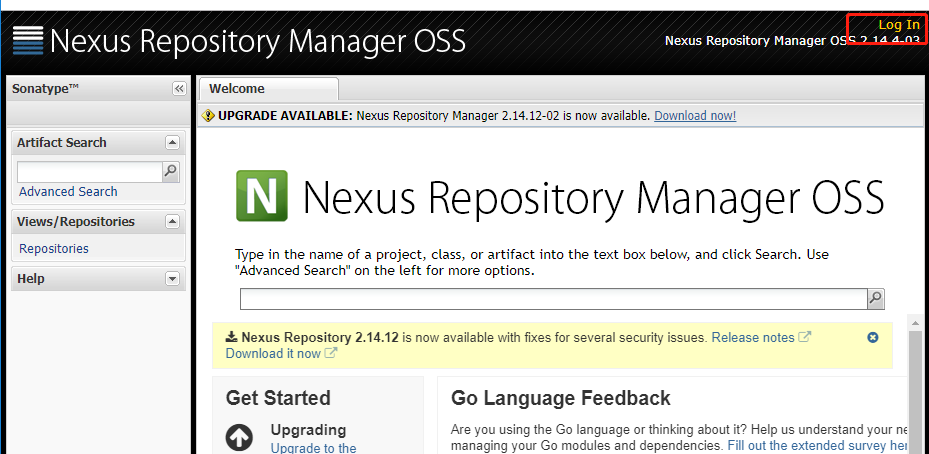Viewport: 929px width, 454px height.
Task: Expand the Help section
Action: [x=172, y=279]
